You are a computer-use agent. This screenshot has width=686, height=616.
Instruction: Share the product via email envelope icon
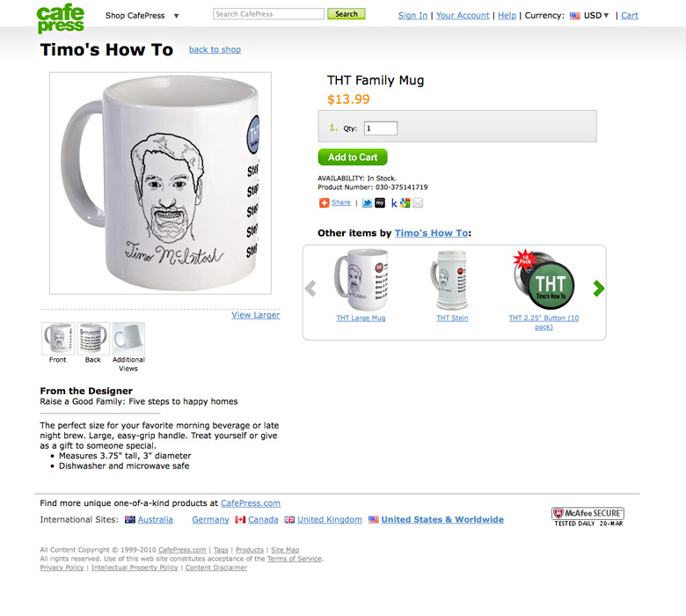[x=418, y=203]
